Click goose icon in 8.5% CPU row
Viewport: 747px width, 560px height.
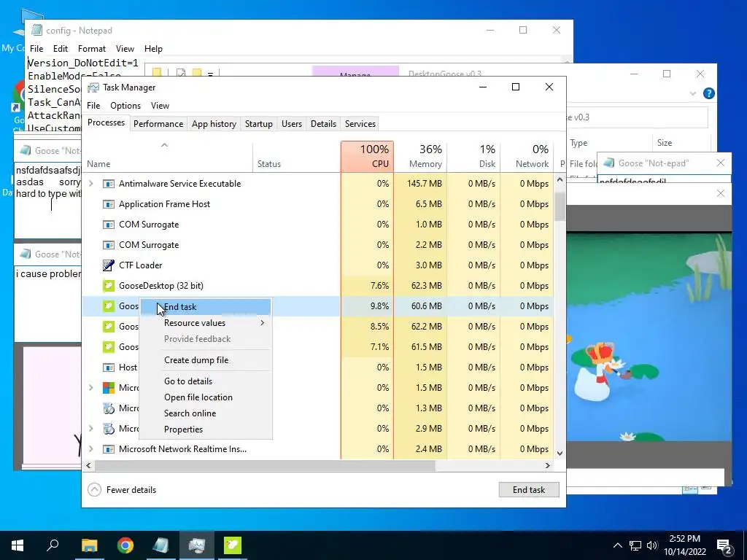[x=109, y=327]
